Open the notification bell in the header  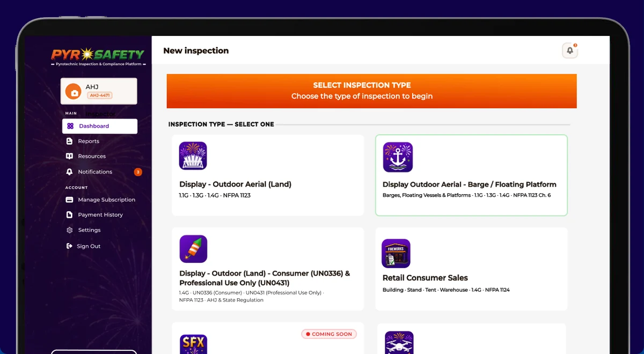[x=570, y=50]
